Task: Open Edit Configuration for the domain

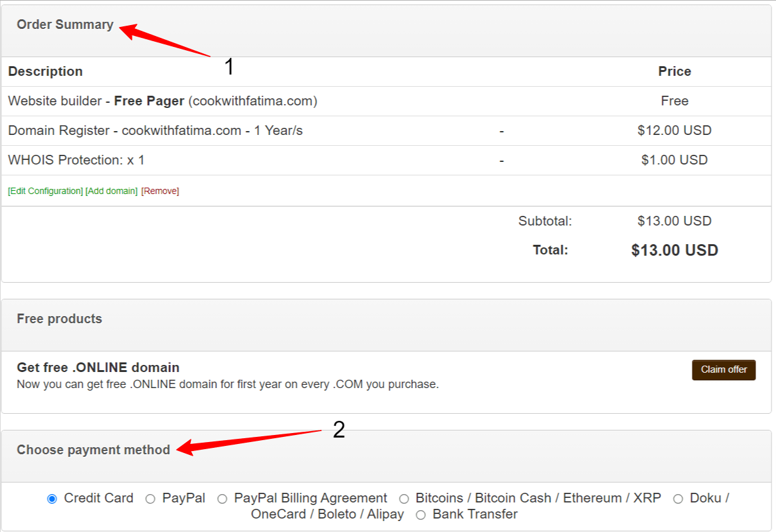Action: tap(42, 191)
